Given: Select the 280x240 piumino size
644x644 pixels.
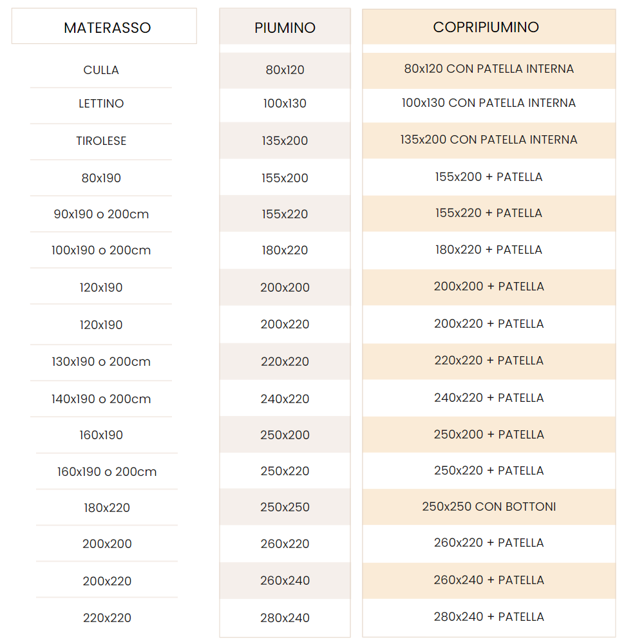Looking at the screenshot, I should (x=285, y=618).
